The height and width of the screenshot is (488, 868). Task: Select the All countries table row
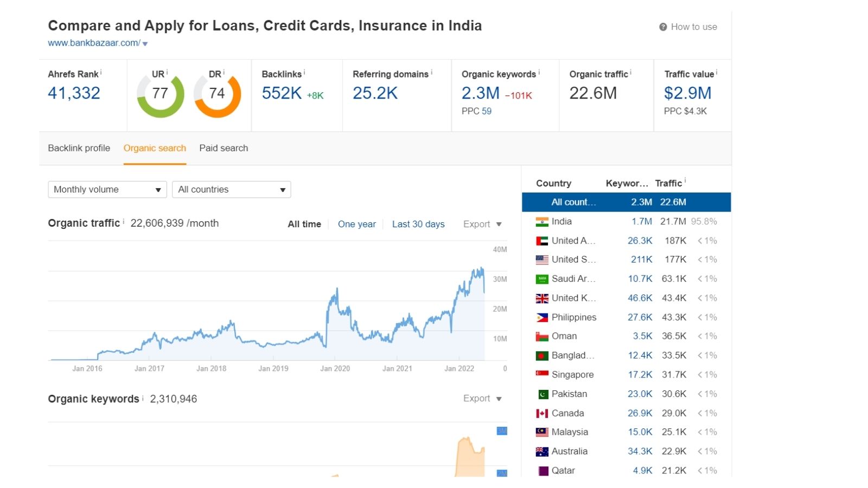(x=626, y=202)
